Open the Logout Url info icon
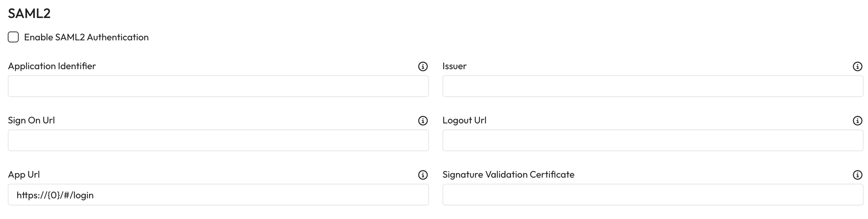Screen dimensions: 868x219 857,121
